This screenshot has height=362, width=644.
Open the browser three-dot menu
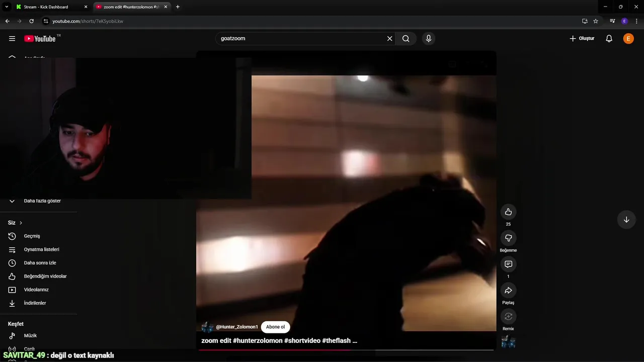point(637,21)
